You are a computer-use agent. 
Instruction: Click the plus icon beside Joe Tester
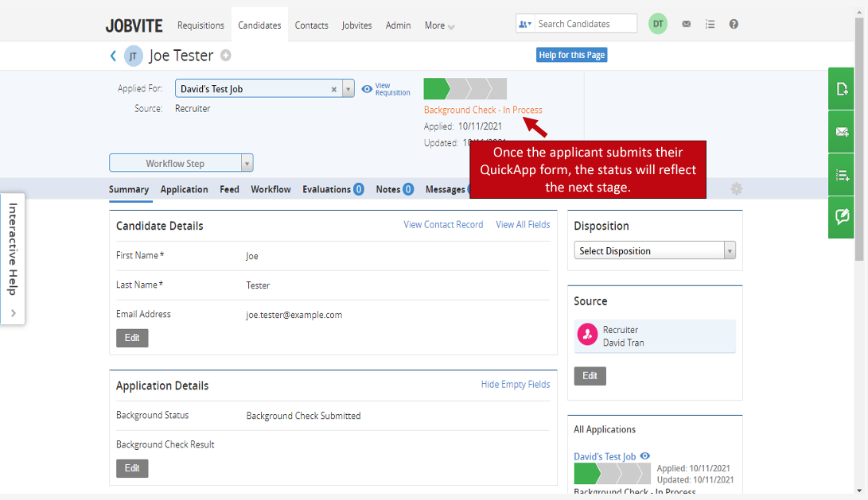tap(226, 56)
